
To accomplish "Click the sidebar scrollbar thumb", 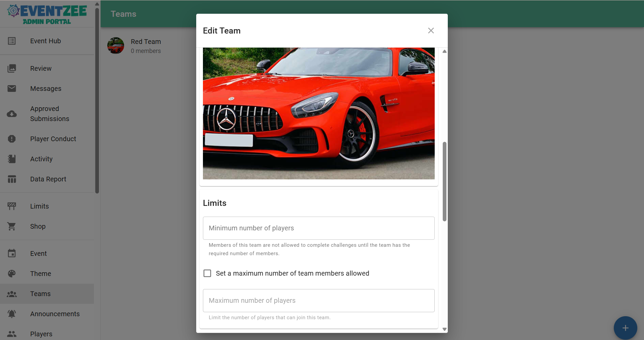I will 97,101.
